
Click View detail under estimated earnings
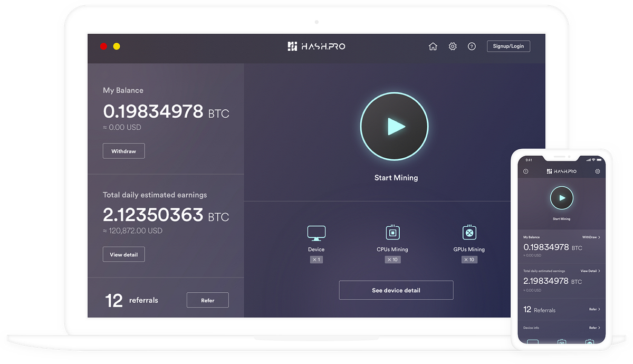pyautogui.click(x=123, y=254)
